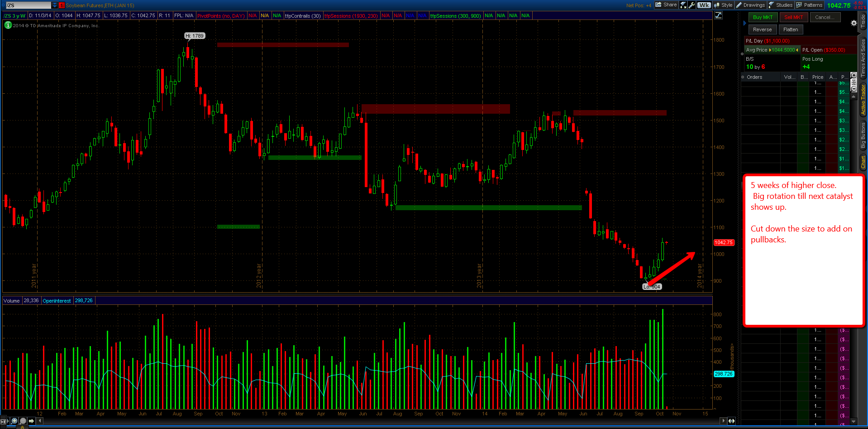
Task: Toggle the chart scale curve icon
Action: pos(718,15)
